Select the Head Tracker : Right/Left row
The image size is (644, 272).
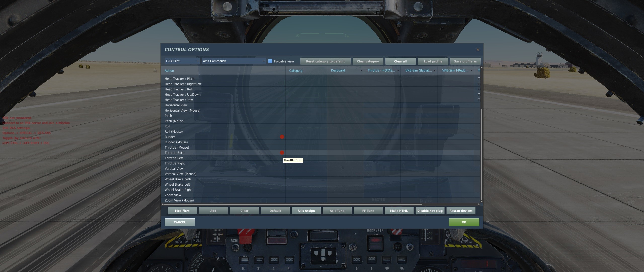tap(321, 84)
